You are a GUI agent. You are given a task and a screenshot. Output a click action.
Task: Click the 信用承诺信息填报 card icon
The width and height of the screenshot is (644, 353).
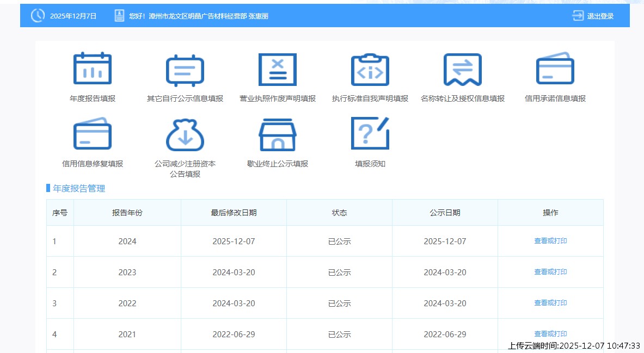(x=555, y=69)
